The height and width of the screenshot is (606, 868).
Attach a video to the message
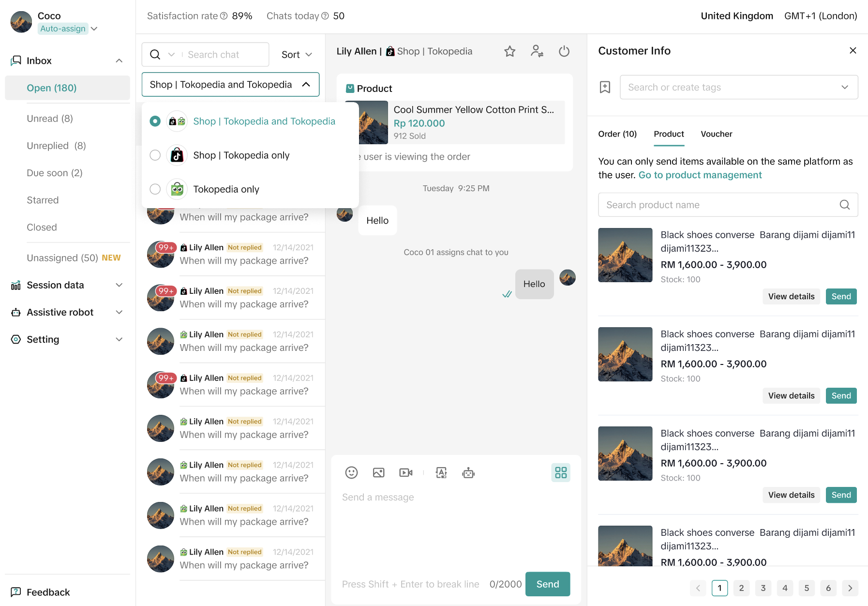[x=405, y=472]
